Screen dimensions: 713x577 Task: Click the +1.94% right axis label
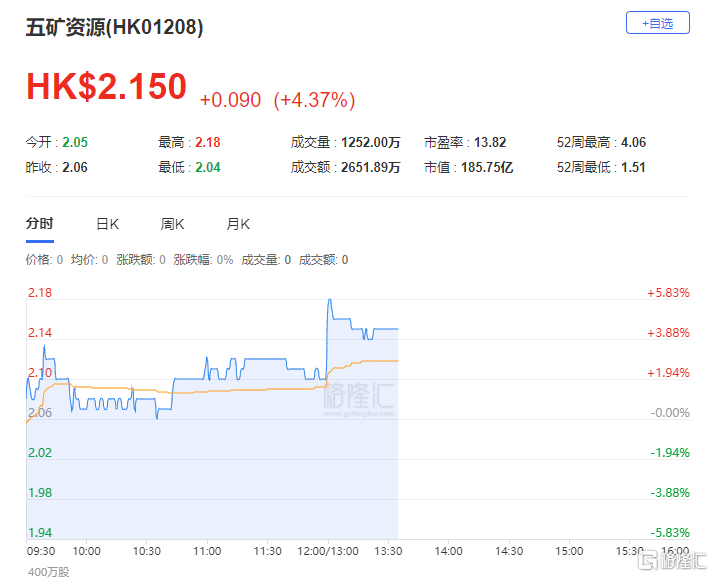pos(668,373)
